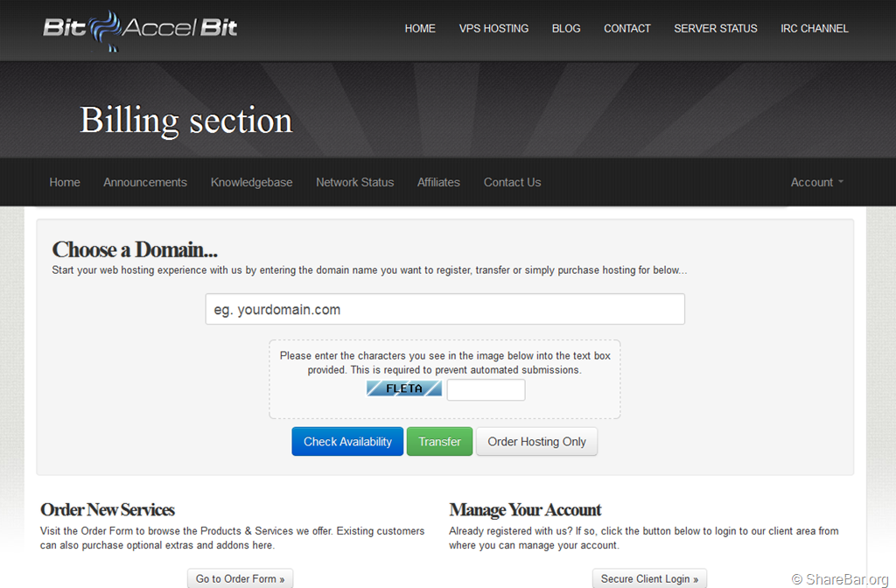Select CONTACT in the header
896x588 pixels.
(626, 28)
